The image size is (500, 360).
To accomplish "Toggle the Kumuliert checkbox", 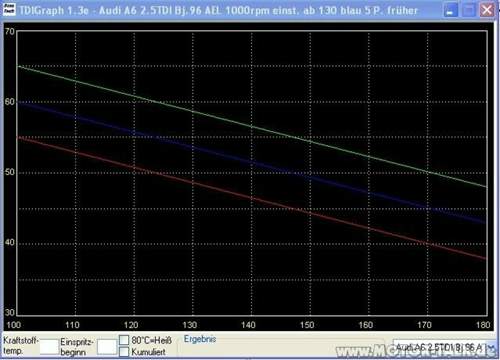I will [x=124, y=351].
